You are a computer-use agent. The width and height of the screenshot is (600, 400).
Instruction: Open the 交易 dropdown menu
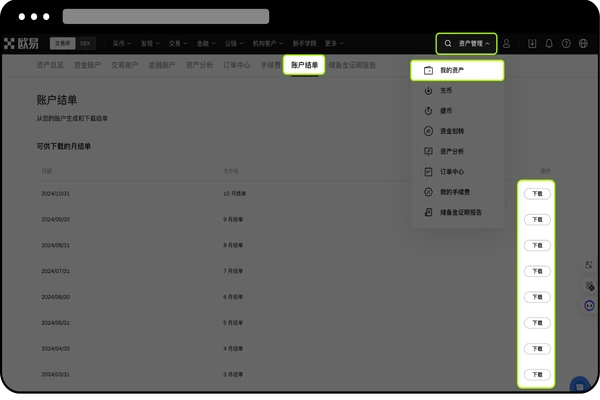(x=178, y=44)
